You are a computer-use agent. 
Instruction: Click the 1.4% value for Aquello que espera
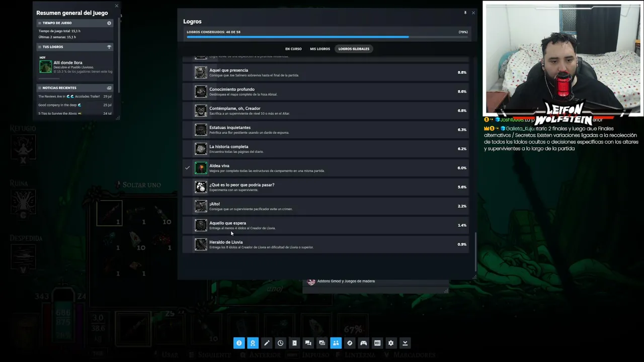462,225
